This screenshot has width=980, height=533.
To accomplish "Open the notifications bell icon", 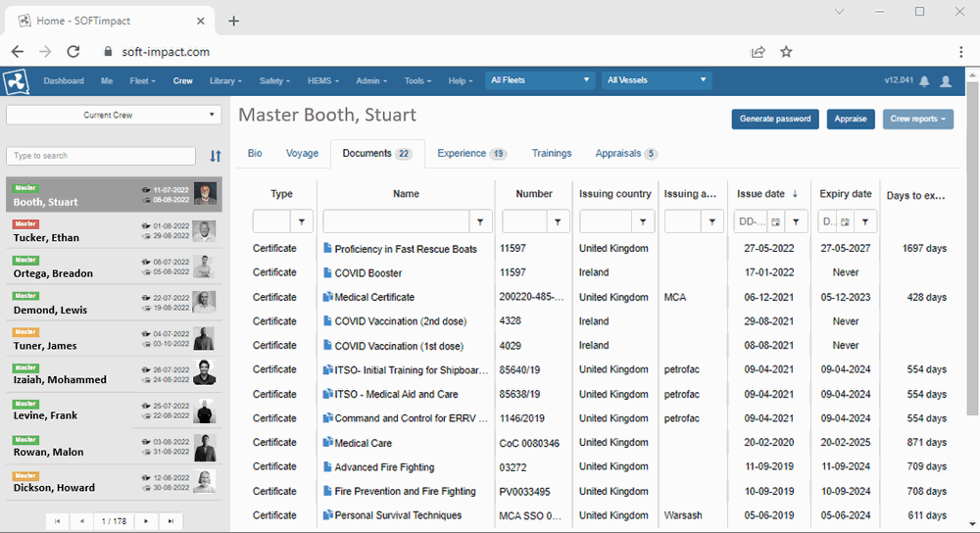I will [x=924, y=80].
